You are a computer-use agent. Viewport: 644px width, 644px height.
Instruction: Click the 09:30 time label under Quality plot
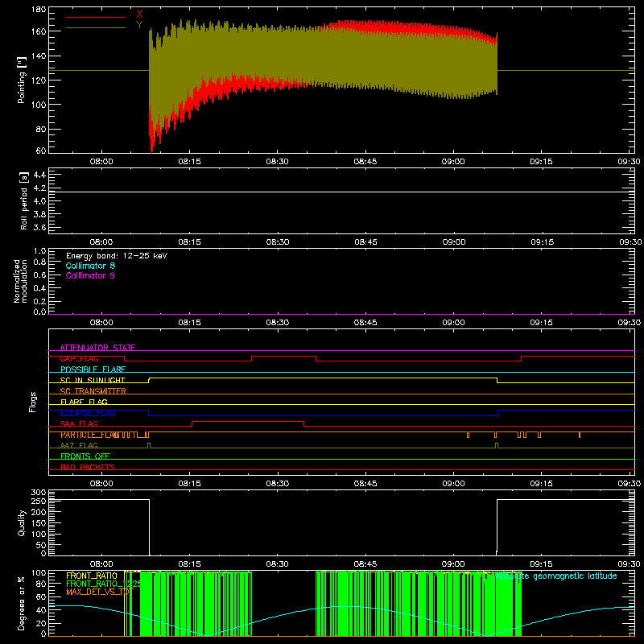pyautogui.click(x=629, y=564)
